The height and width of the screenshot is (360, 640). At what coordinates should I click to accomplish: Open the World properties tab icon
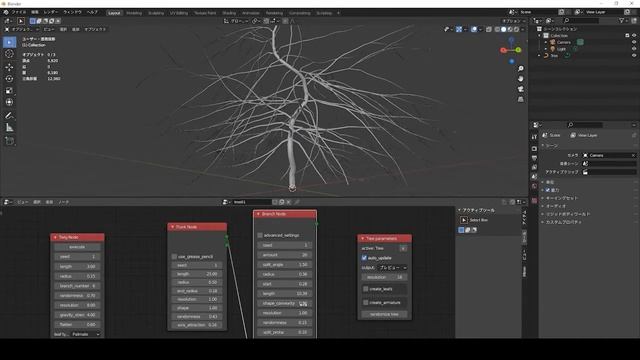(x=534, y=186)
